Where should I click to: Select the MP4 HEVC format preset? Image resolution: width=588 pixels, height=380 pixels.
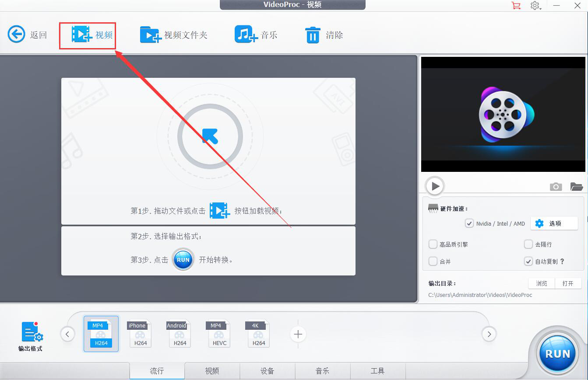click(219, 334)
